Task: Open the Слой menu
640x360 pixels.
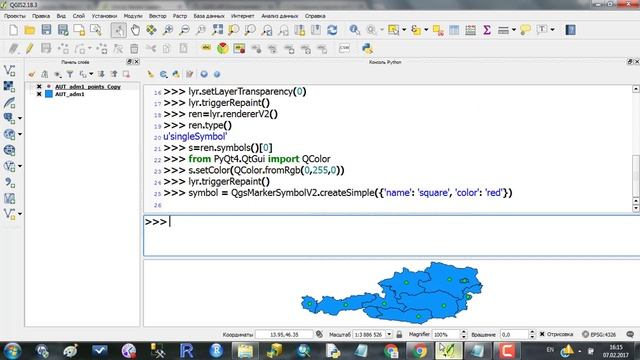Action: pos(79,16)
